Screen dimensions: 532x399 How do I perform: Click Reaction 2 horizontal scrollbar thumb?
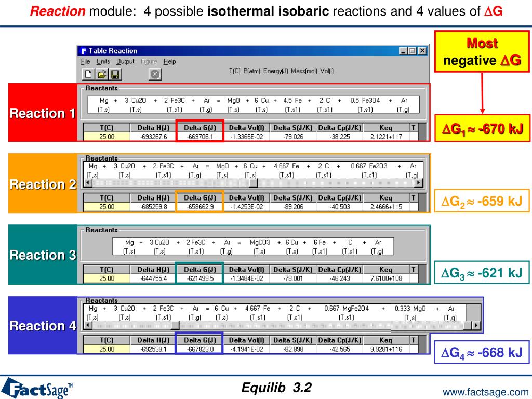pos(253,183)
